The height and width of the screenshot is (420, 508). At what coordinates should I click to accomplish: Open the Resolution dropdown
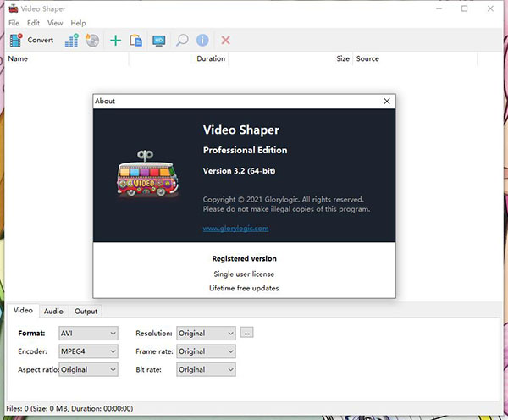point(206,334)
